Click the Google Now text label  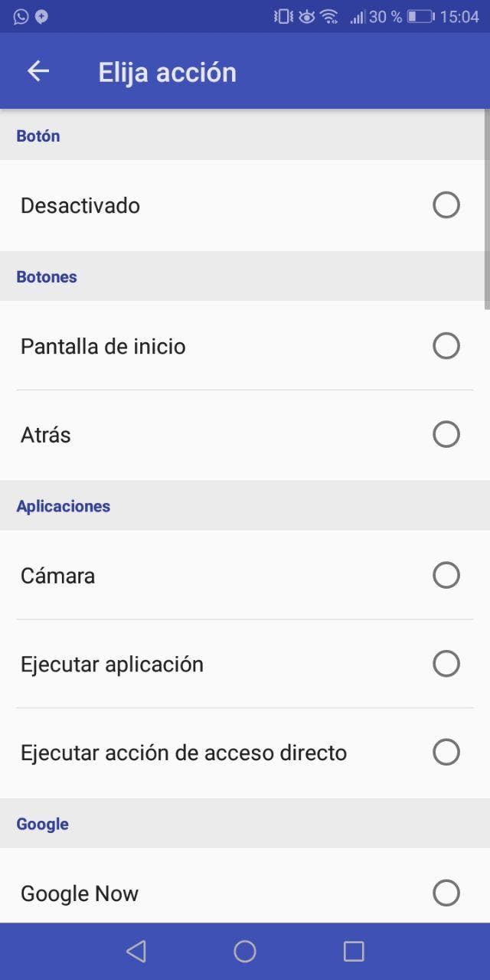pyautogui.click(x=80, y=893)
